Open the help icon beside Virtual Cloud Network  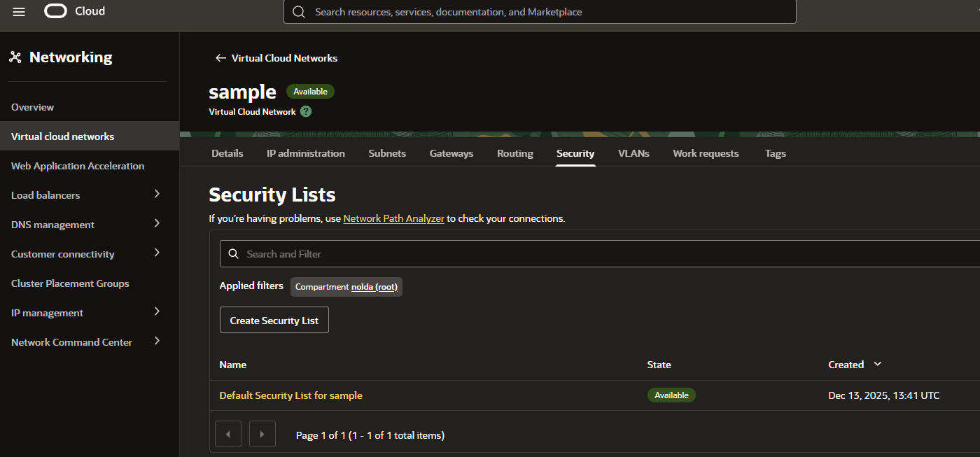point(306,111)
